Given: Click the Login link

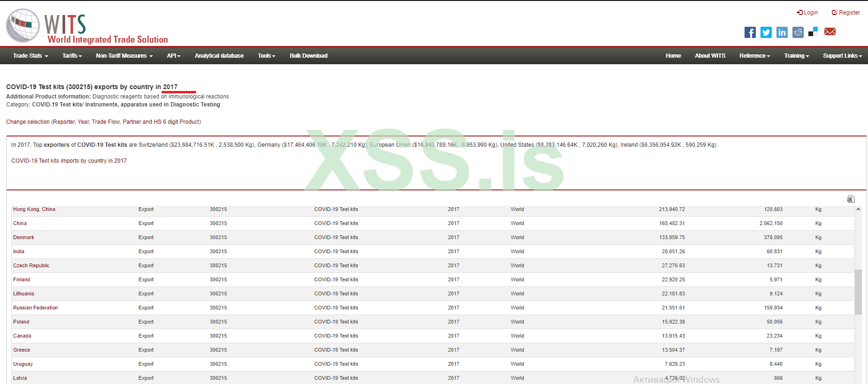Looking at the screenshot, I should (x=807, y=13).
